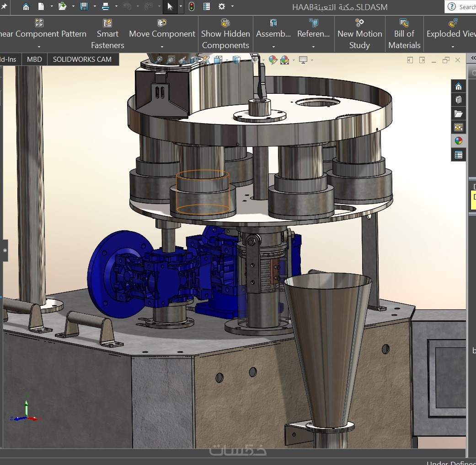
Task: Switch to SOLIDWORKS CAM tab
Action: pyautogui.click(x=82, y=59)
